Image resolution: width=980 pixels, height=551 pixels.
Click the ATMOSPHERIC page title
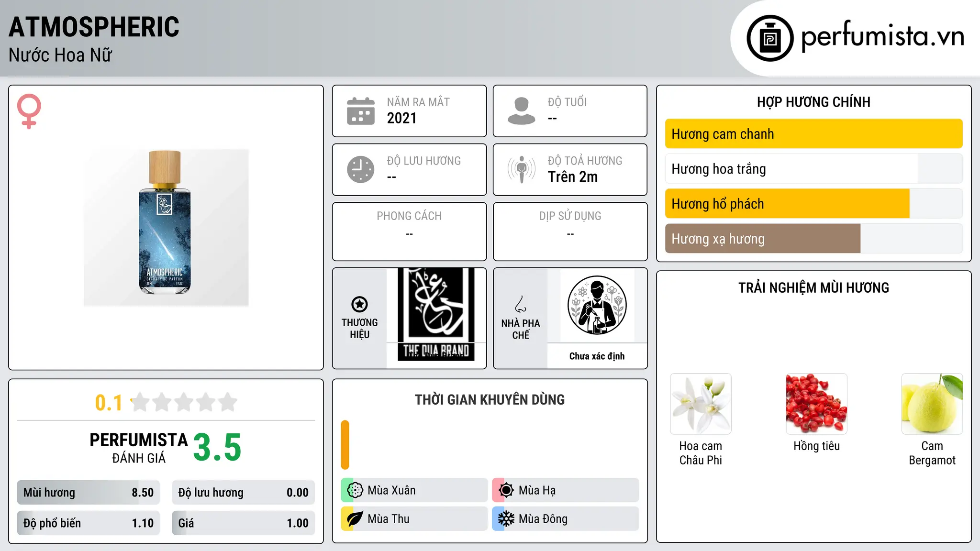94,27
